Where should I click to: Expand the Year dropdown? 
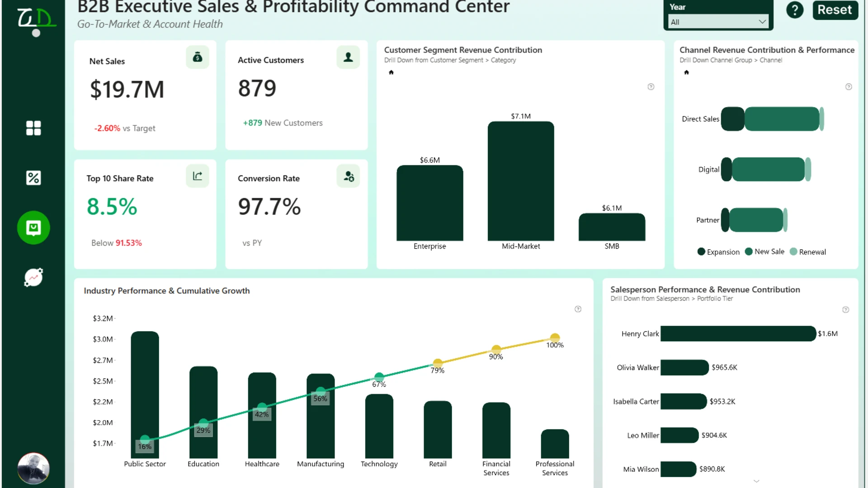pos(718,22)
